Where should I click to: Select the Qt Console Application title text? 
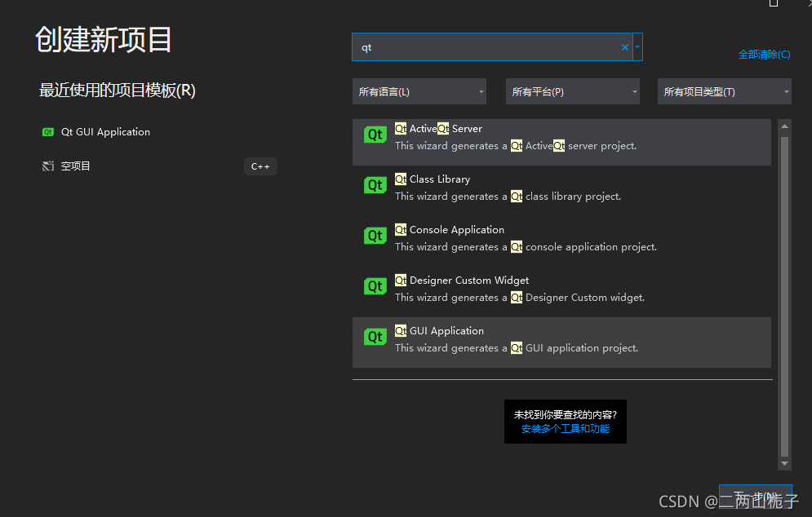(449, 230)
